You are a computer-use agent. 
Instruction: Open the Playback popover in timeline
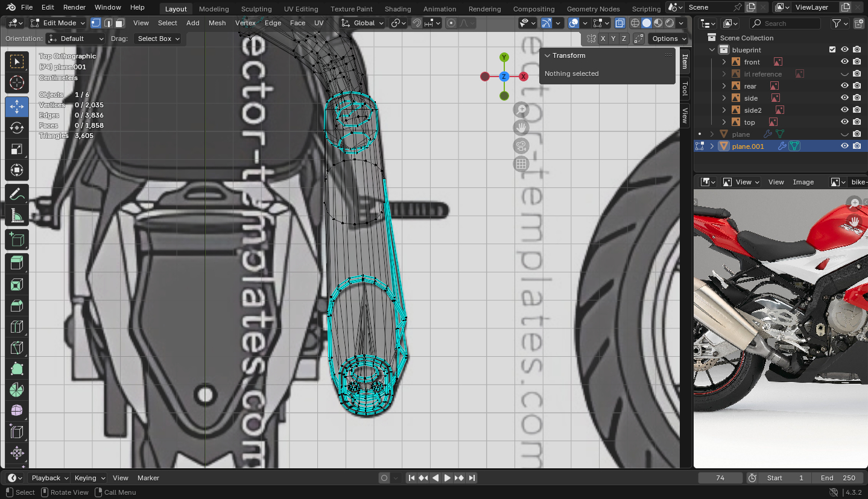coord(49,478)
